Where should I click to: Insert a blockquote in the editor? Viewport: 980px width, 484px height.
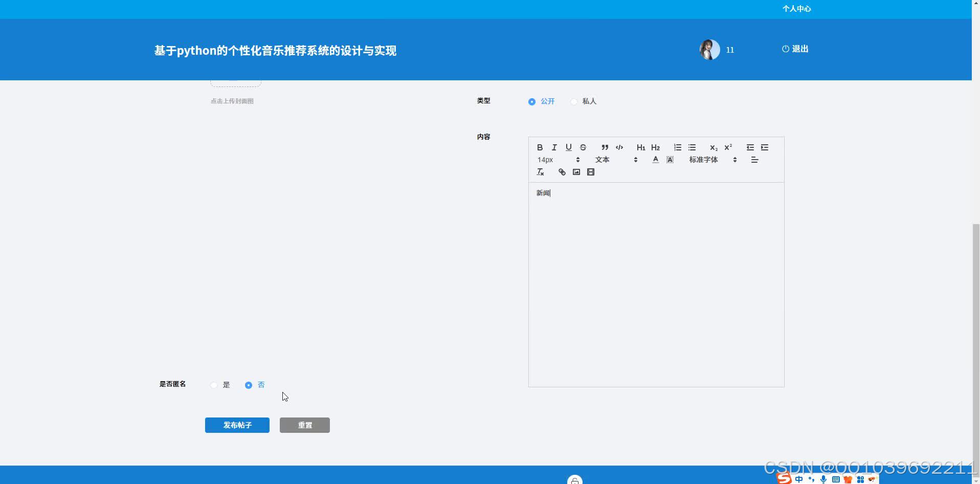point(605,147)
